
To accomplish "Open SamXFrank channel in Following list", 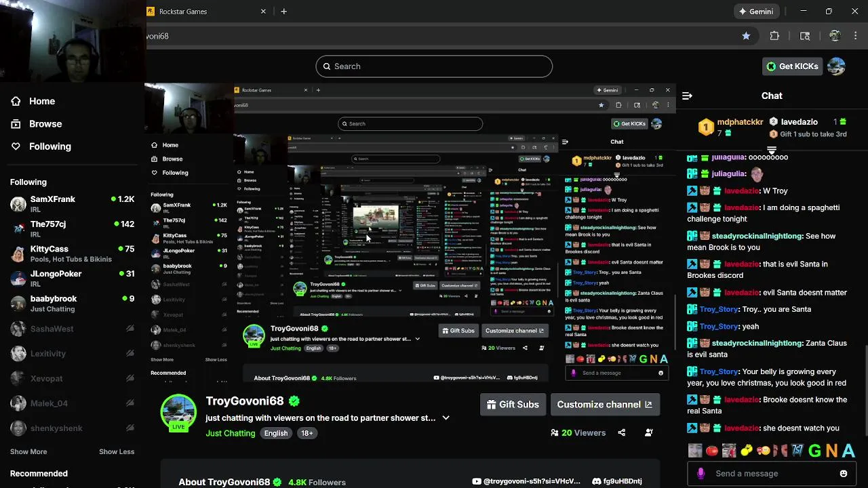I will [72, 203].
